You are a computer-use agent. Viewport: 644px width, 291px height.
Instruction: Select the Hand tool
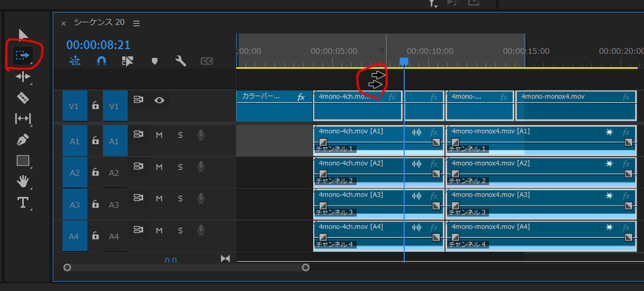(x=23, y=181)
